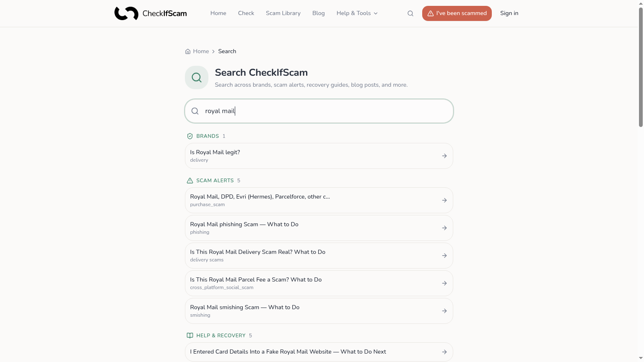This screenshot has height=362, width=644.
Task: Open the Help & Tools menu
Action: 357,13
